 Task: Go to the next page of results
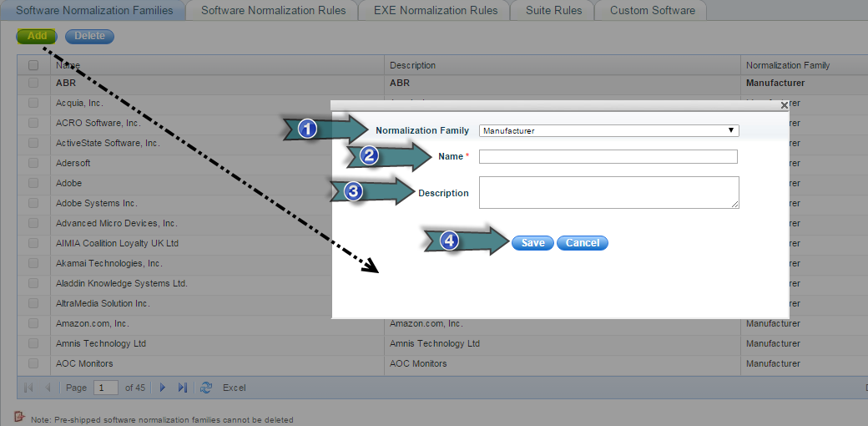pos(163,388)
